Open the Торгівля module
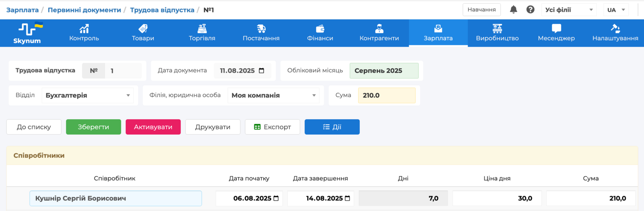This screenshot has width=644, height=211. point(202,33)
